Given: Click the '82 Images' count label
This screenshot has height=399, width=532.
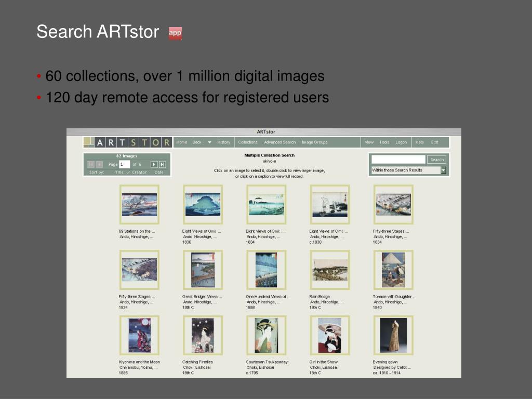Looking at the screenshot, I should pos(127,156).
